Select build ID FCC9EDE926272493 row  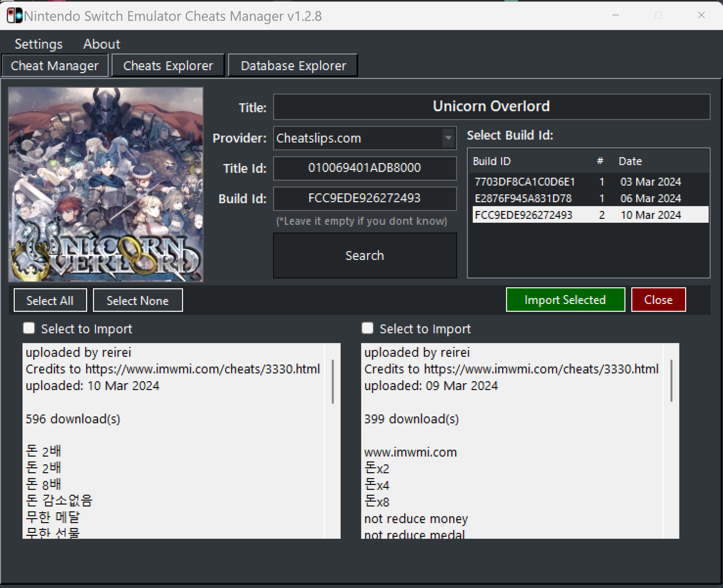pos(591,215)
